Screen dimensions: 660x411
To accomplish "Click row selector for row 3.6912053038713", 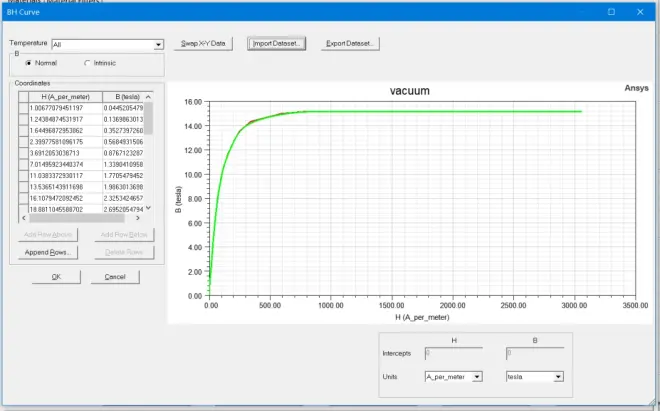I will (24, 153).
